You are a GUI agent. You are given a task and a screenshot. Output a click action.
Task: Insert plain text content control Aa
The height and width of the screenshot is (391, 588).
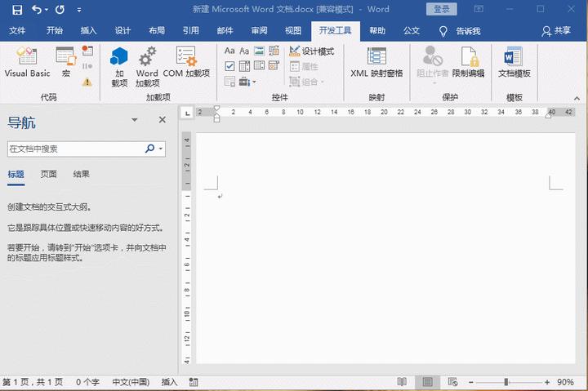tap(244, 51)
